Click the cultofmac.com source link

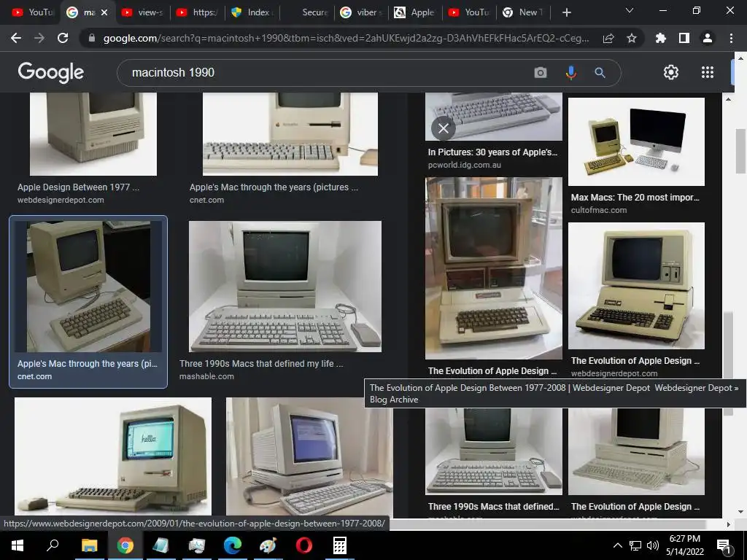(599, 210)
